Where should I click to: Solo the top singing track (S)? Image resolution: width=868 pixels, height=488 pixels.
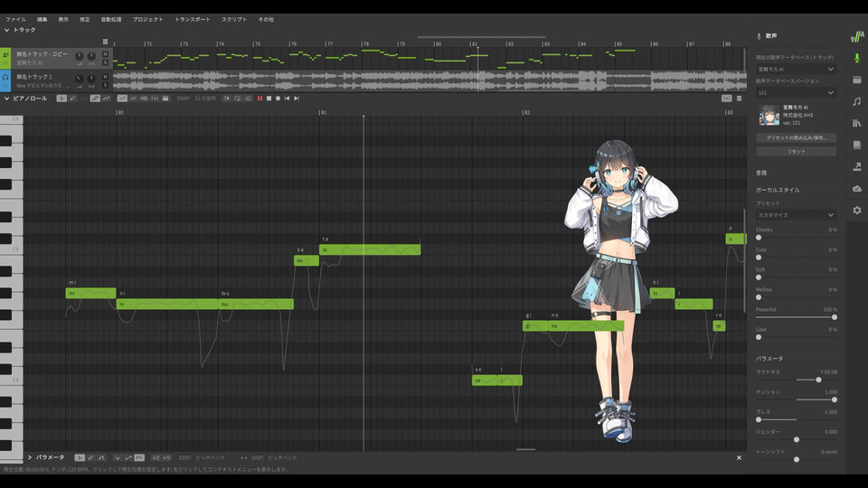click(105, 62)
